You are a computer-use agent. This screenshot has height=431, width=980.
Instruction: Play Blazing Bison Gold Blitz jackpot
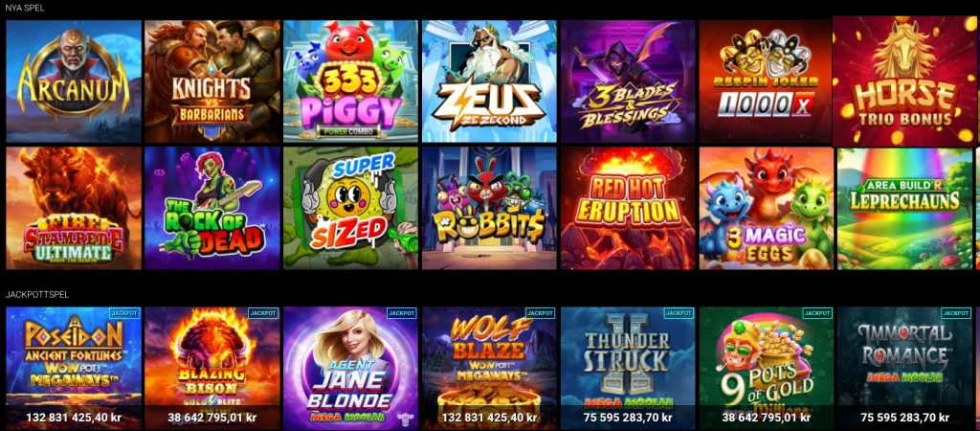pos(212,368)
